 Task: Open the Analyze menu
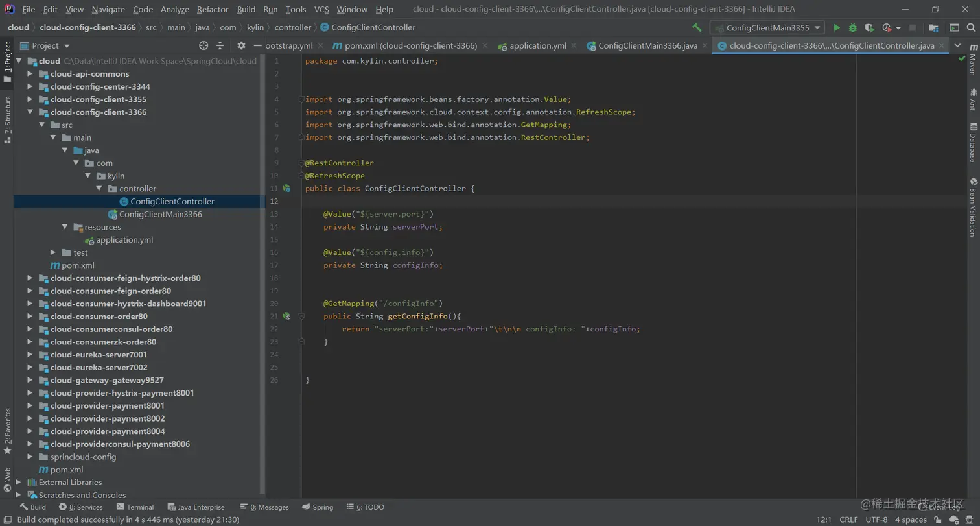[x=174, y=9]
